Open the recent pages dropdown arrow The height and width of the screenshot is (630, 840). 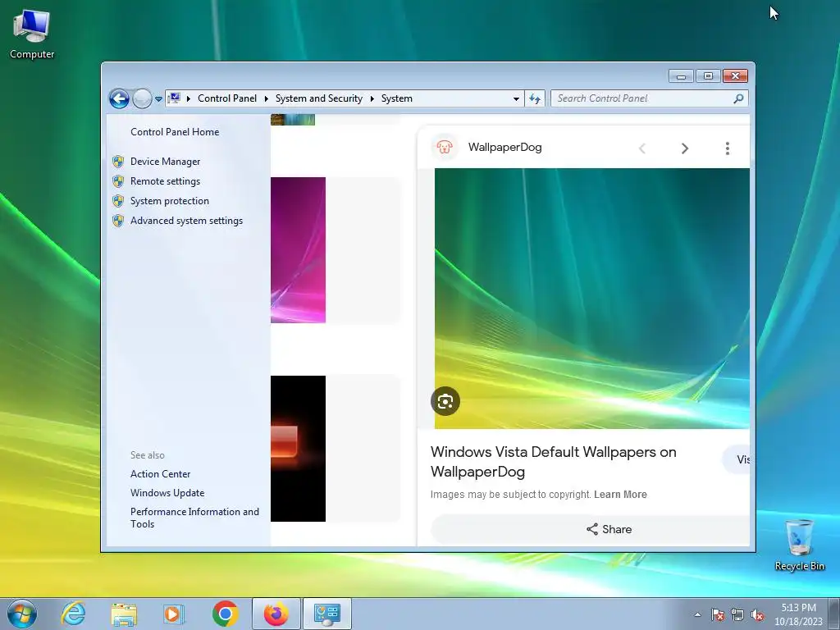[158, 99]
